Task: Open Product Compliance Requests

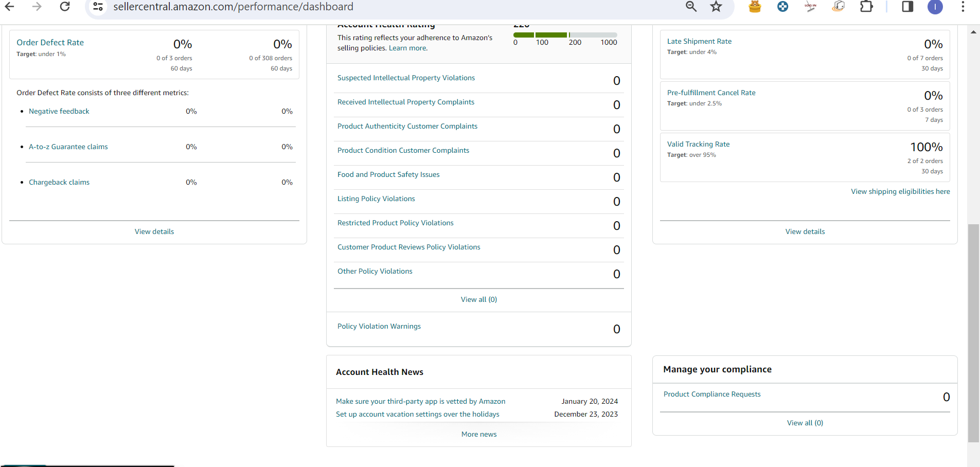Action: (712, 394)
